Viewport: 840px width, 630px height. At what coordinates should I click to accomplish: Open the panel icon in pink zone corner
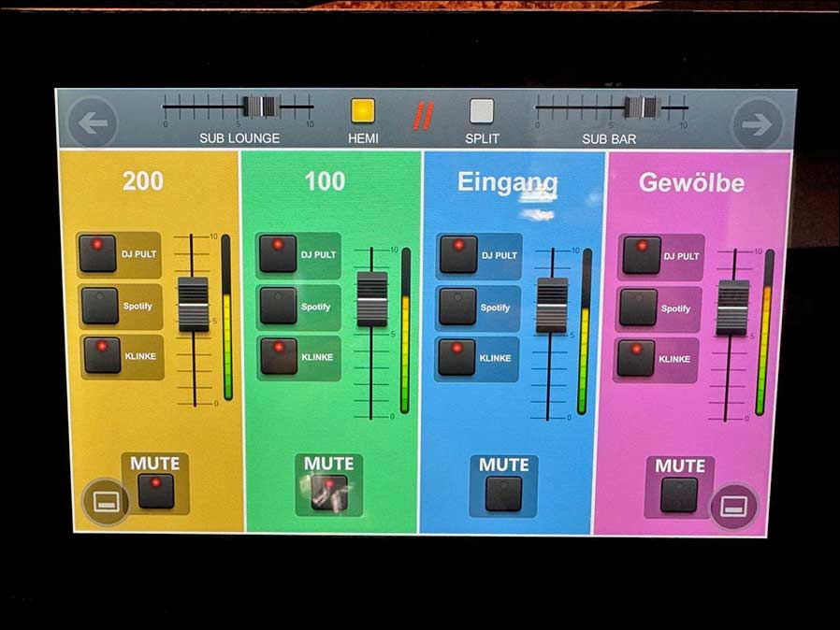733,507
